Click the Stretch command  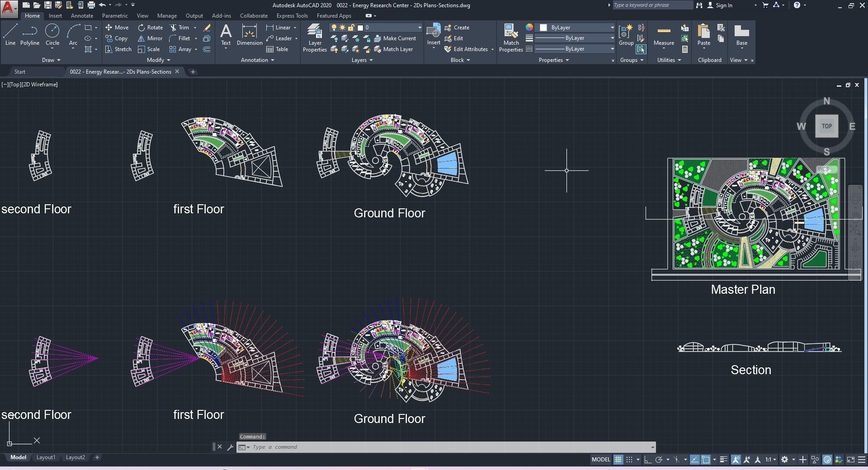[x=118, y=49]
